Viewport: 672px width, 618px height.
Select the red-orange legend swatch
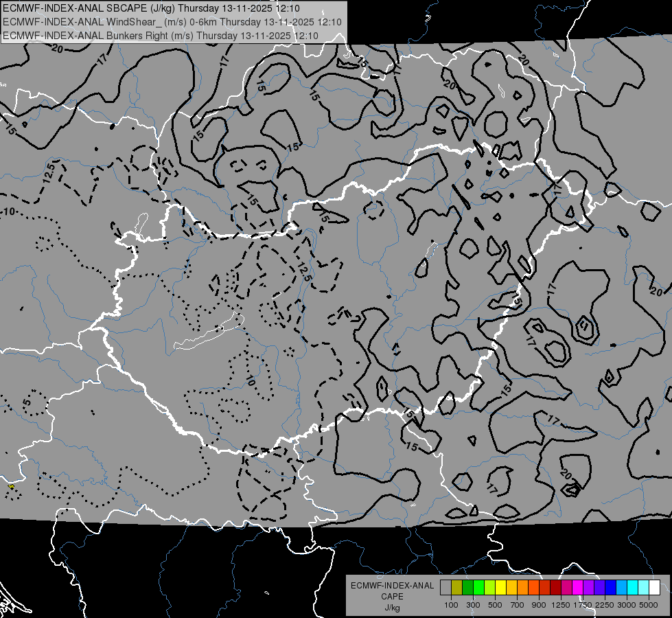coord(533,587)
